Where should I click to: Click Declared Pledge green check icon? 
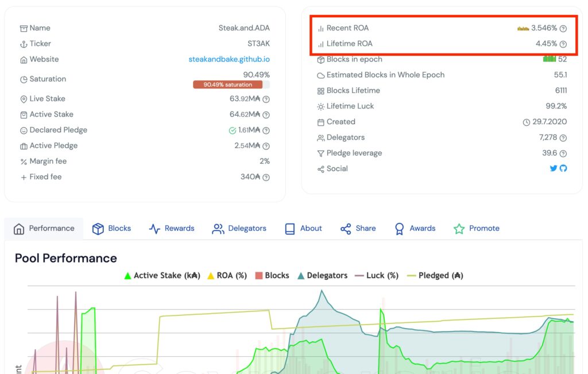click(233, 130)
